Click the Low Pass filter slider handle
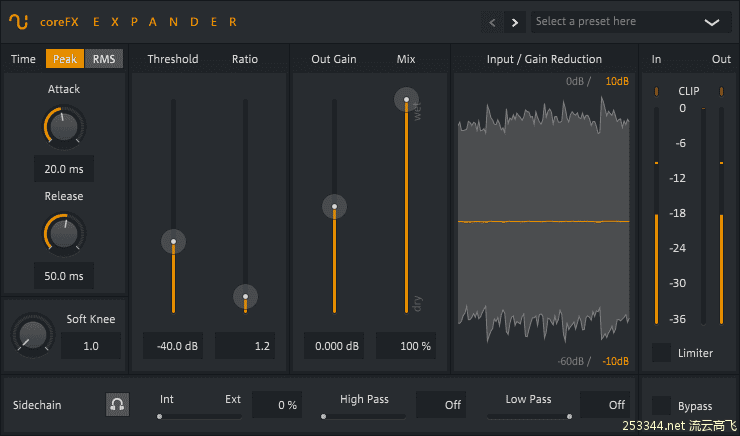Image resolution: width=740 pixels, height=436 pixels. point(570,417)
